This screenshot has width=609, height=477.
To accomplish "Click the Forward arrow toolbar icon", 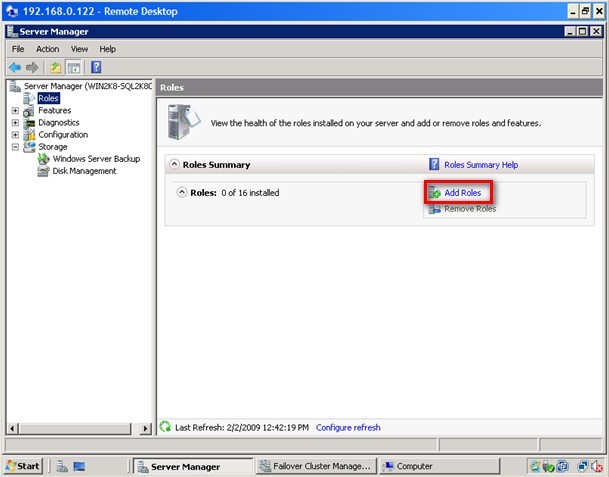I will pyautogui.click(x=32, y=68).
